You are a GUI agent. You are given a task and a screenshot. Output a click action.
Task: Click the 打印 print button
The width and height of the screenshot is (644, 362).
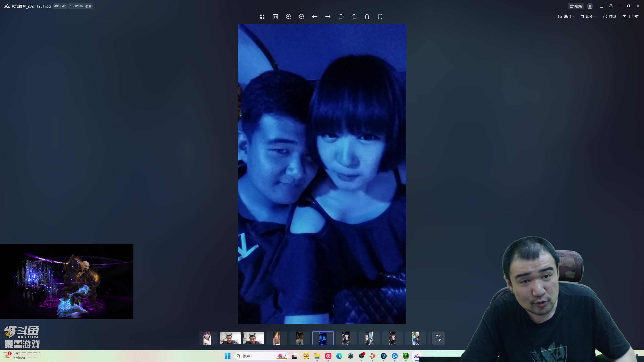tap(610, 17)
